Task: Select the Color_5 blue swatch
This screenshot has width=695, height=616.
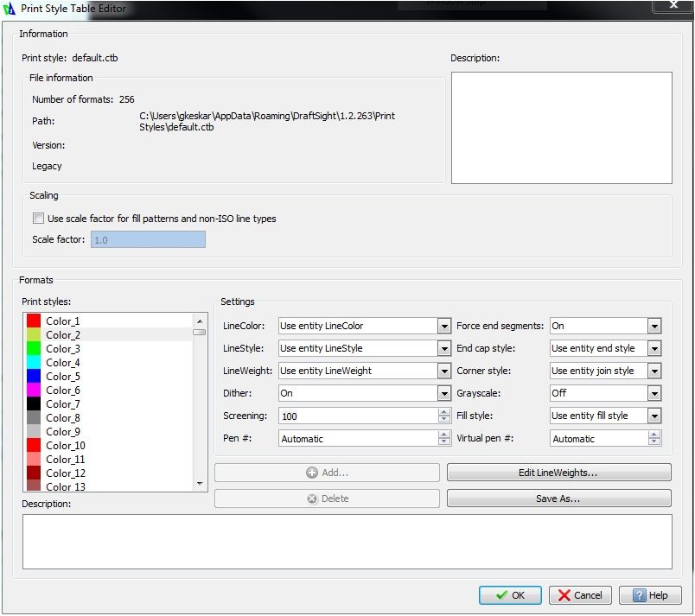Action: coord(34,376)
